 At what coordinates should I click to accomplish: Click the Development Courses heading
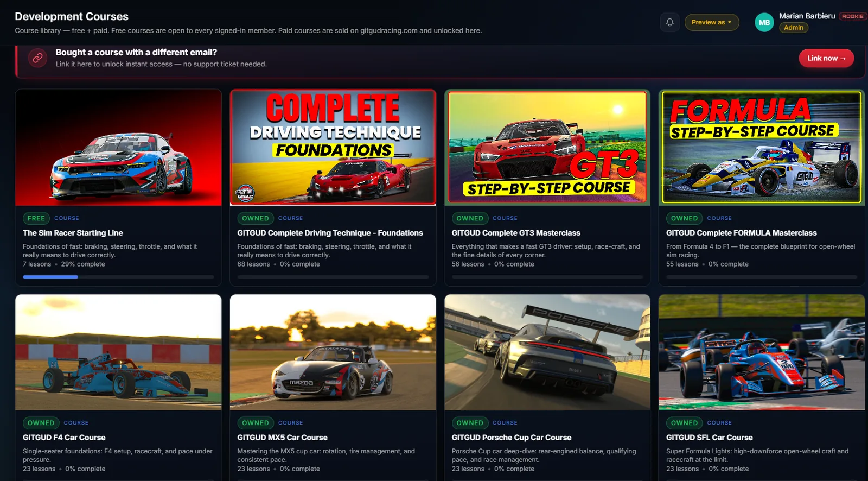(x=72, y=16)
